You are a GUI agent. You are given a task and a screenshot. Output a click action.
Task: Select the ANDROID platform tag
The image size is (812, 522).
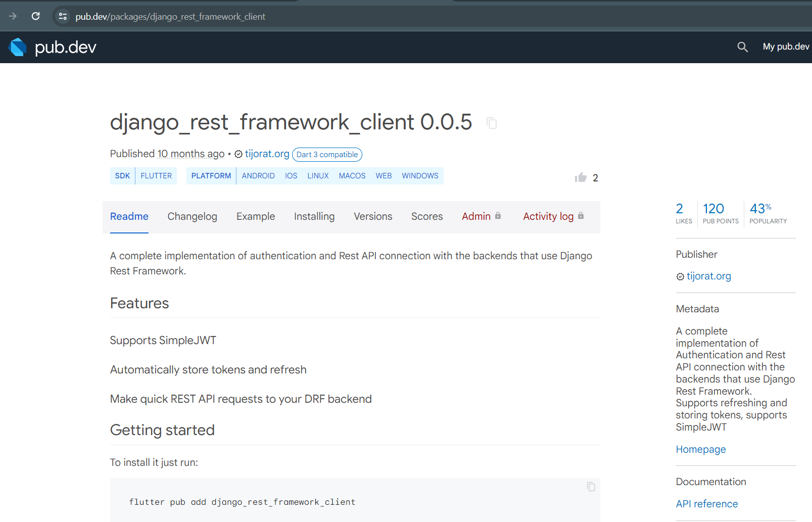(x=258, y=176)
